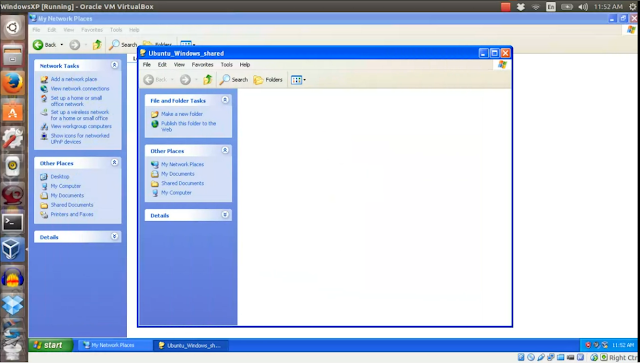Screen dimensions: 640x363
Task: Open Views dropdown in Ubuntu_Windows_shared toolbar
Action: coord(298,80)
